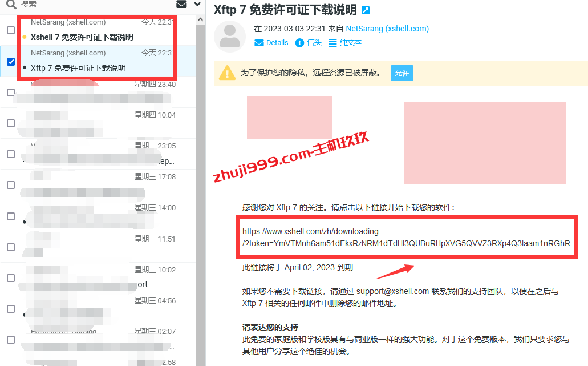Switch to 纯文本 plain text view
Screen dimensions: 588x366
345,42
